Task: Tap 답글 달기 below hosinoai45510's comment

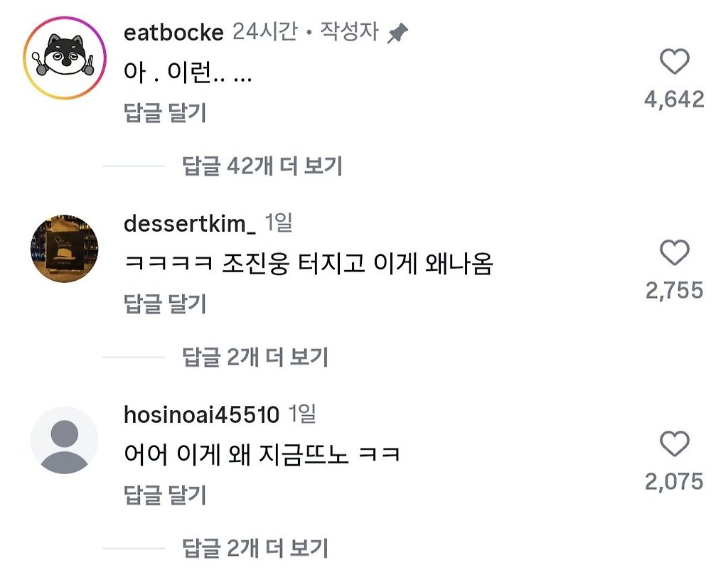Action: click(165, 495)
